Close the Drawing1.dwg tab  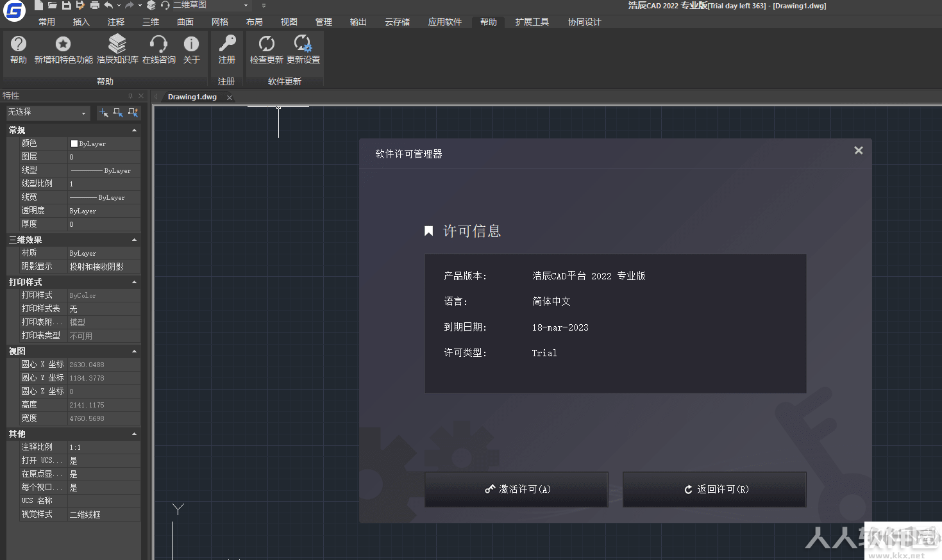230,98
